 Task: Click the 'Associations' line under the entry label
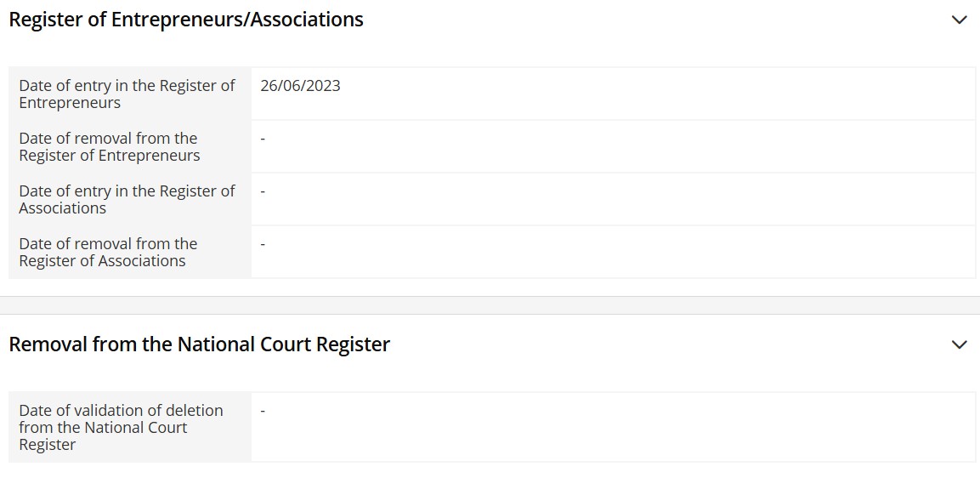tap(63, 208)
